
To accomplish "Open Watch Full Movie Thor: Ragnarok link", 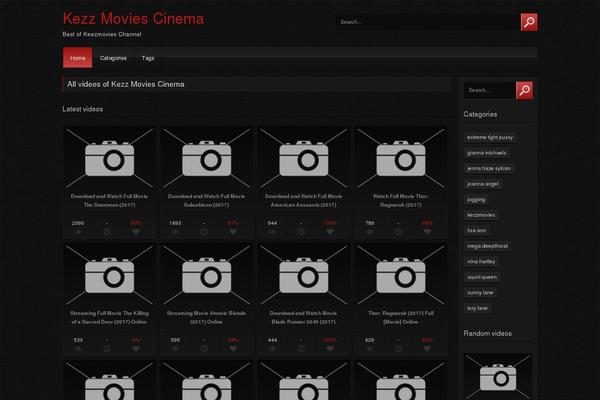I will click(401, 201).
